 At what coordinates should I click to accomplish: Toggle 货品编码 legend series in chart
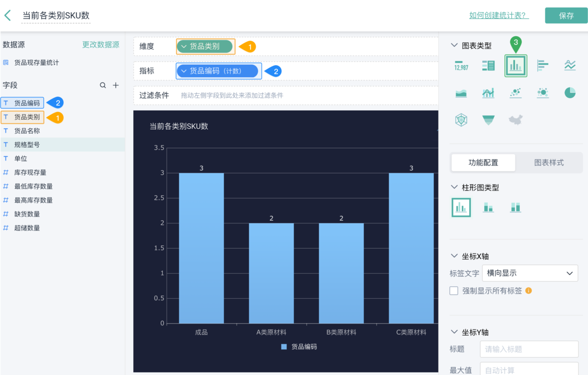299,347
